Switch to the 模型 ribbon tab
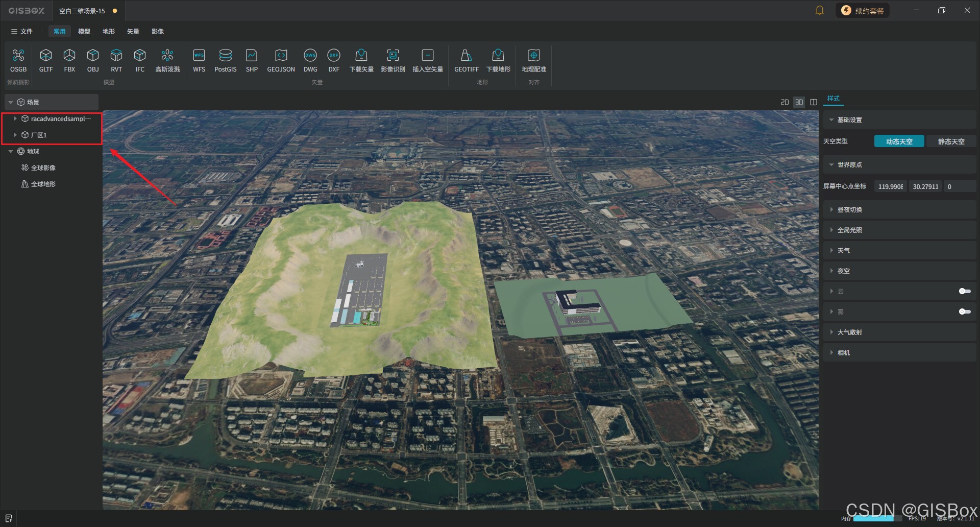 click(x=84, y=31)
